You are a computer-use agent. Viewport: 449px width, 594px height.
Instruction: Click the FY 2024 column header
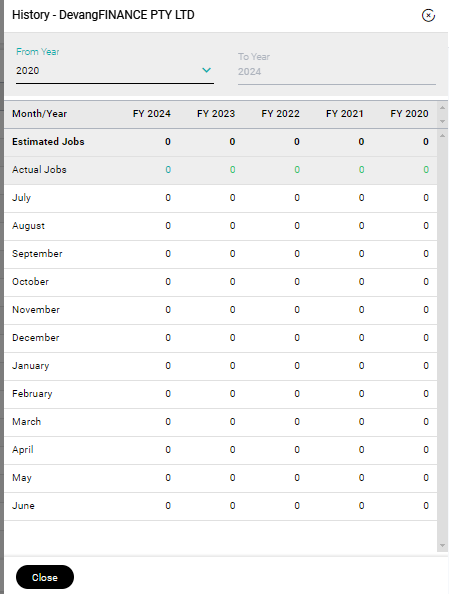tap(152, 114)
